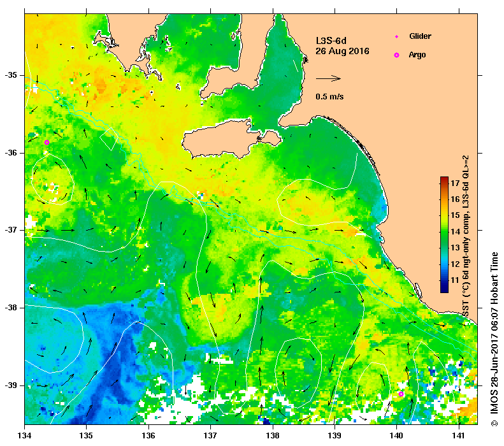Click latitude label '-38'
This screenshot has width=504, height=446.
tap(11, 308)
